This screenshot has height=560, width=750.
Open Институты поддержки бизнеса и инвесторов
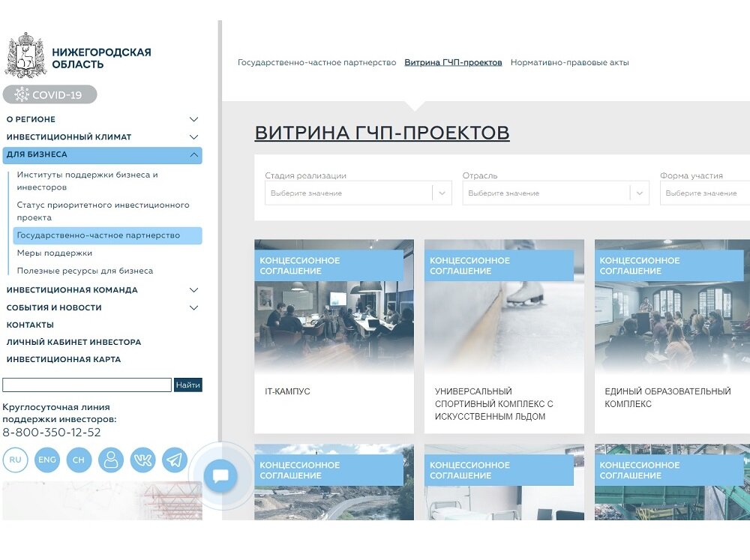coord(88,181)
